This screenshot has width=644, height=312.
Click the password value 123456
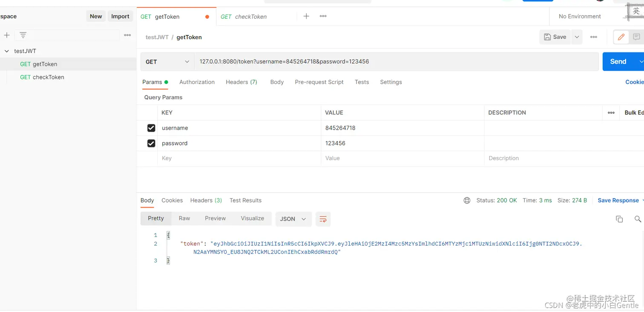[335, 143]
